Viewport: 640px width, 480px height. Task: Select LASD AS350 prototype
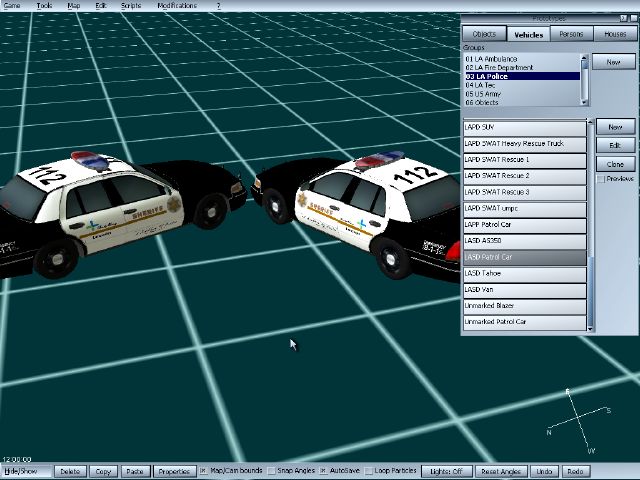525,241
